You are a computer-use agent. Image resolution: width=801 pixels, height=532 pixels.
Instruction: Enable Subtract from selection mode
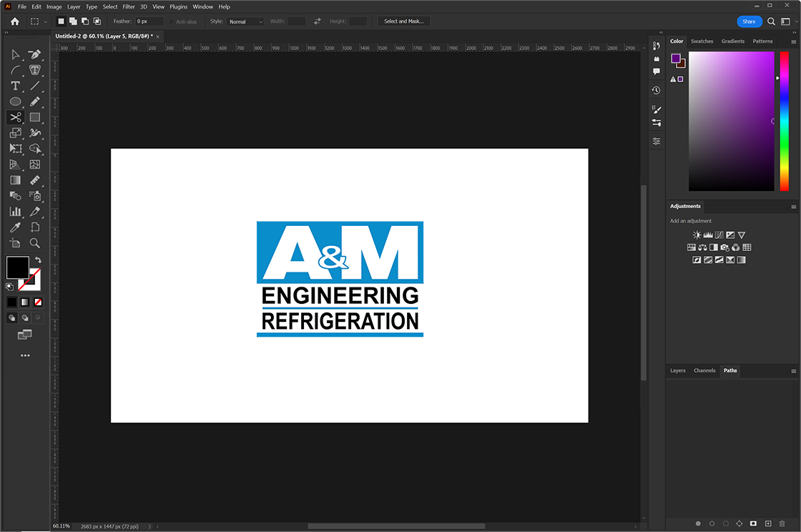click(x=85, y=21)
